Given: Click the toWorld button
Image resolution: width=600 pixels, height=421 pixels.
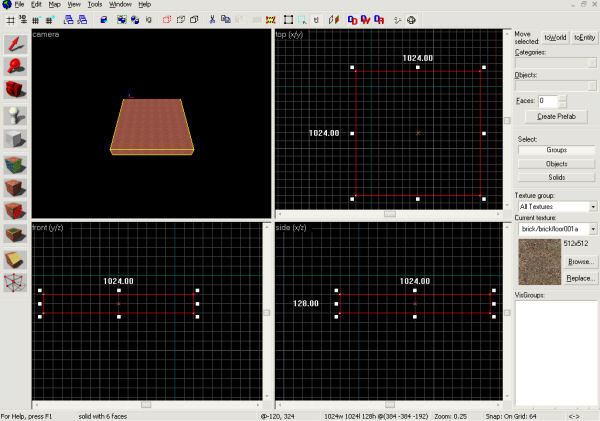Looking at the screenshot, I should point(555,38).
